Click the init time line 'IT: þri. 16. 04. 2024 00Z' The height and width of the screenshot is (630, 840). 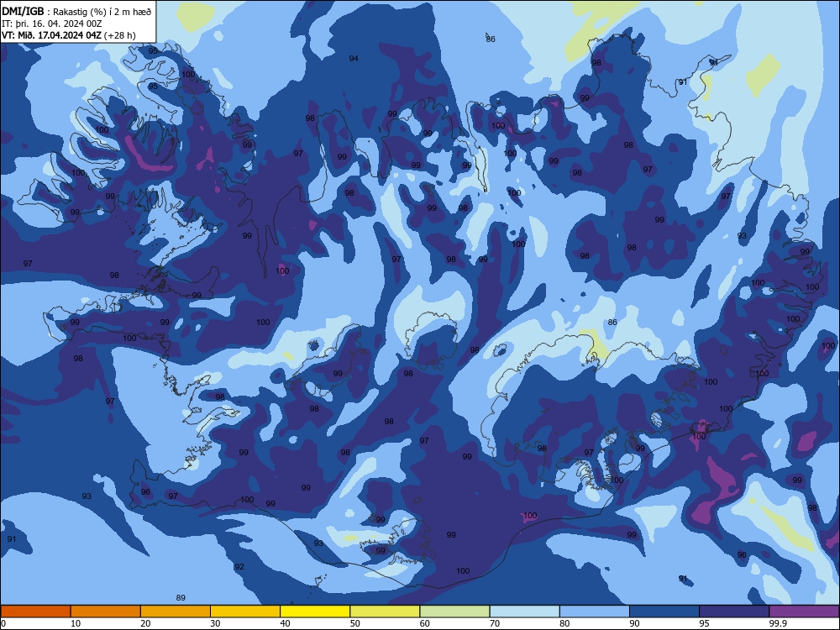[51, 24]
